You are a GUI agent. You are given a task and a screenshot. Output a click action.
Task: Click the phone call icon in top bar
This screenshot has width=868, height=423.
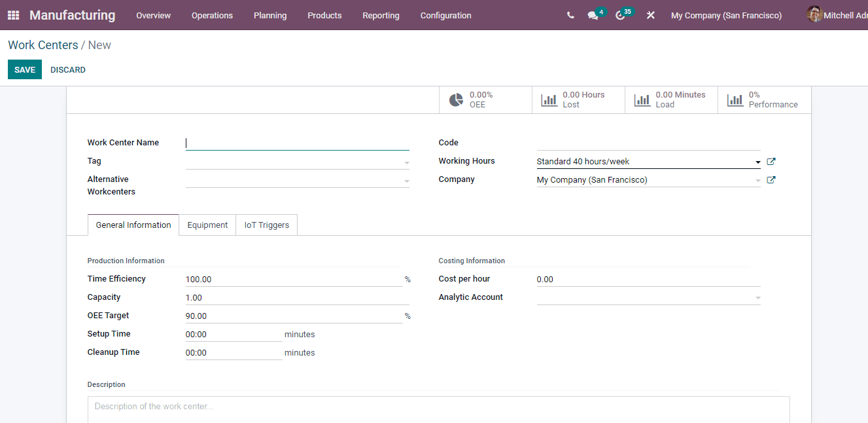tap(570, 14)
